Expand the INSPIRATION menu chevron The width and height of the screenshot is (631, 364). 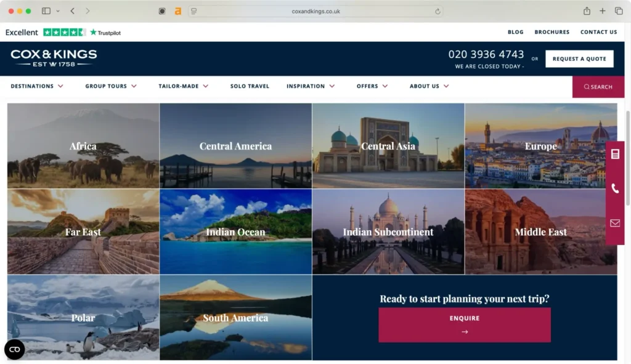(x=333, y=86)
